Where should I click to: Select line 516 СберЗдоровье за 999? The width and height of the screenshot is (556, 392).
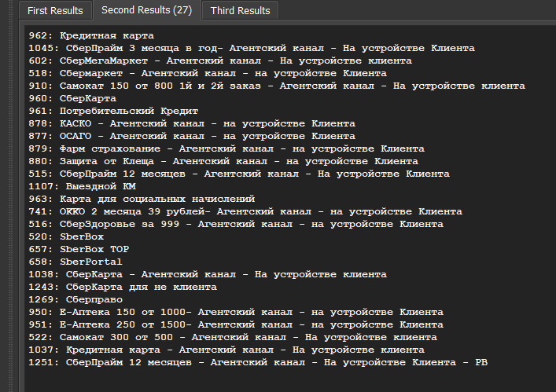click(236, 224)
